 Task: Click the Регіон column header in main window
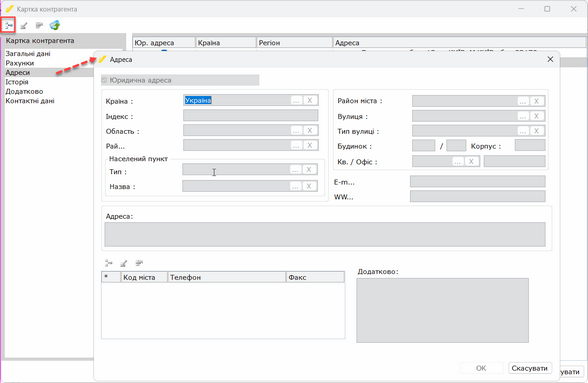tap(294, 43)
